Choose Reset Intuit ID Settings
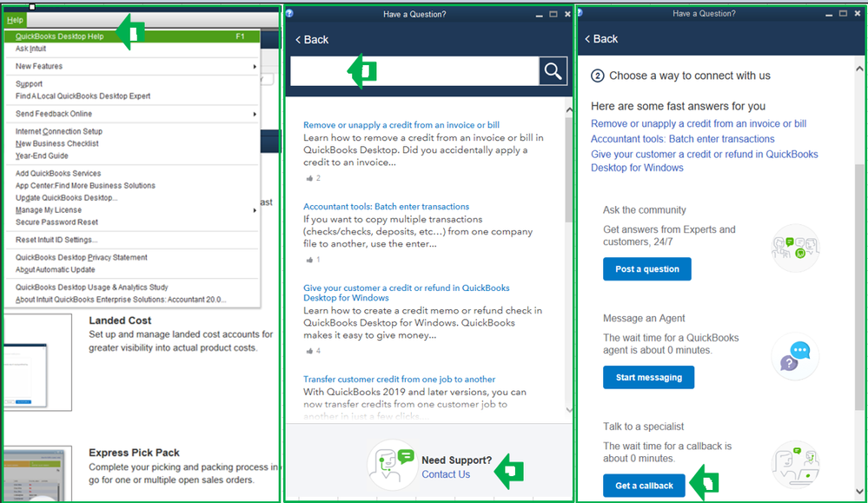Viewport: 868px width, 503px height. coord(56,240)
